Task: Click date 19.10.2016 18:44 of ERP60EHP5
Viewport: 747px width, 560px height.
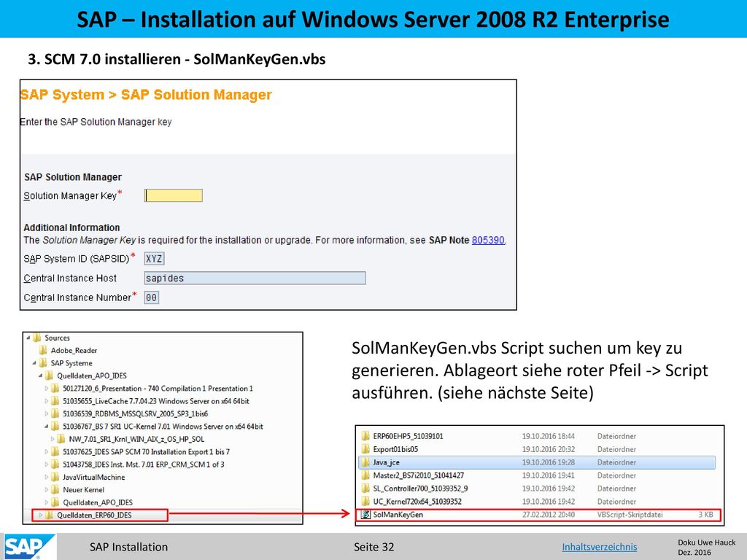Action: [x=549, y=436]
